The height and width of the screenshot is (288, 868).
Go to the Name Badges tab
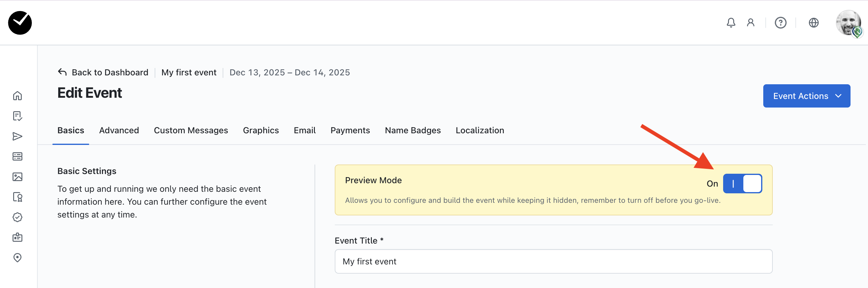coord(413,131)
